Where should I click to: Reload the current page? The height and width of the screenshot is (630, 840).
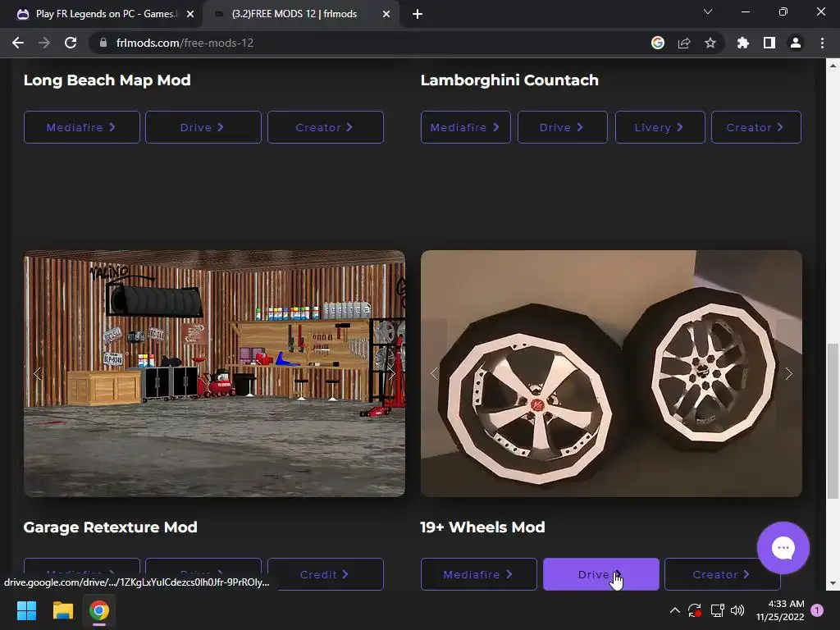pyautogui.click(x=71, y=43)
